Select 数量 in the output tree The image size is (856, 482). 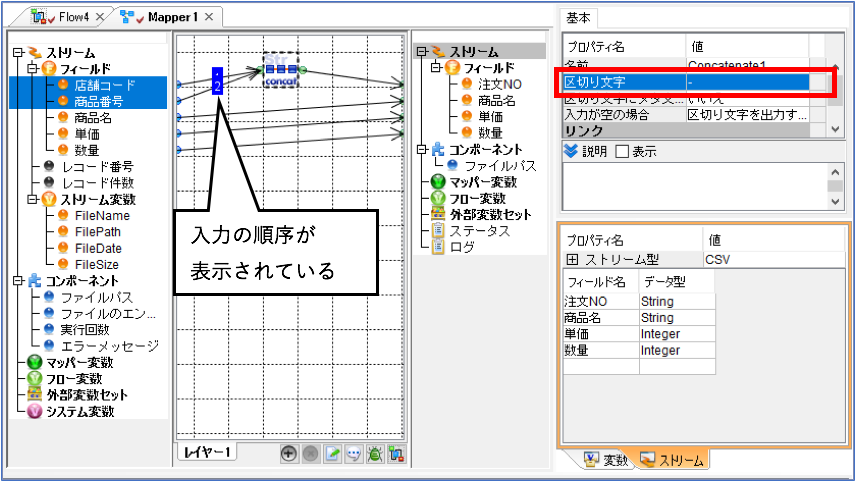click(490, 133)
